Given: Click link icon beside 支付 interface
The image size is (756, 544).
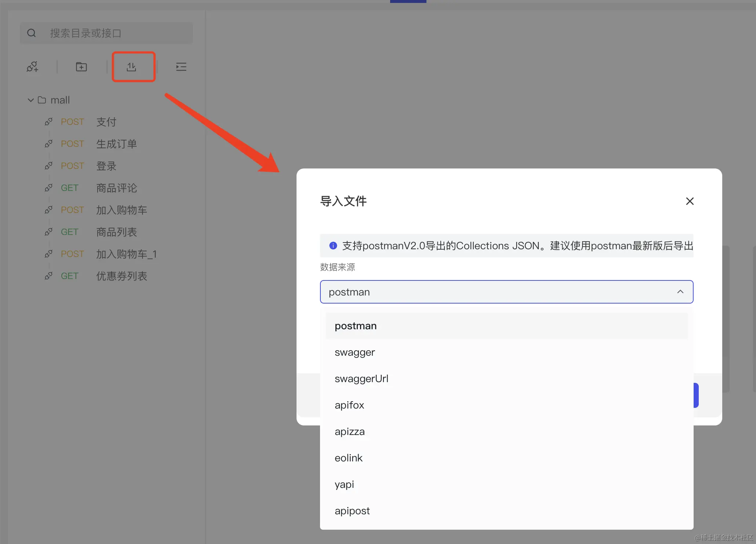Looking at the screenshot, I should pos(48,122).
